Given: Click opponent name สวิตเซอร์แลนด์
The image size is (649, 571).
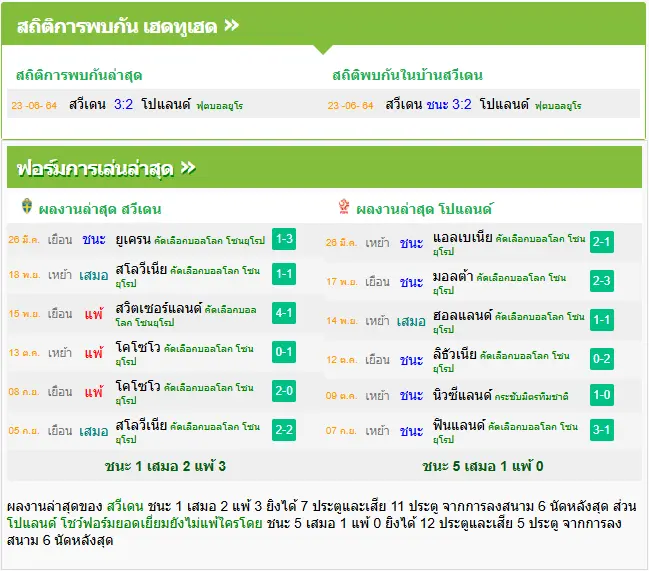Looking at the screenshot, I should point(159,308).
